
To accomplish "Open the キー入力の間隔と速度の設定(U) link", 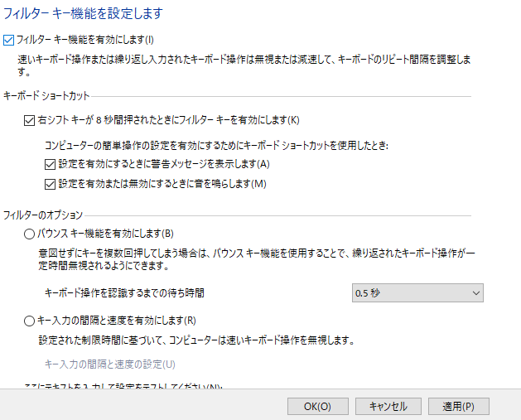I will [x=109, y=364].
